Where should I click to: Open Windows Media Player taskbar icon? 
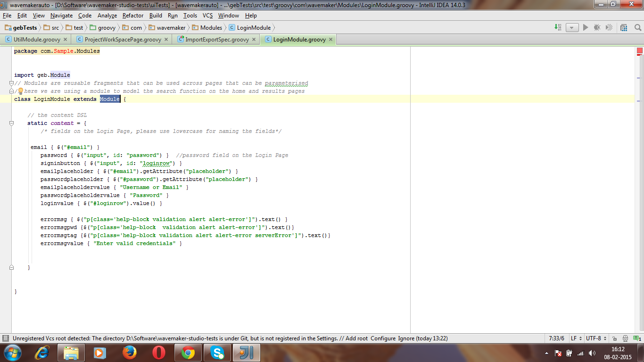pos(99,353)
